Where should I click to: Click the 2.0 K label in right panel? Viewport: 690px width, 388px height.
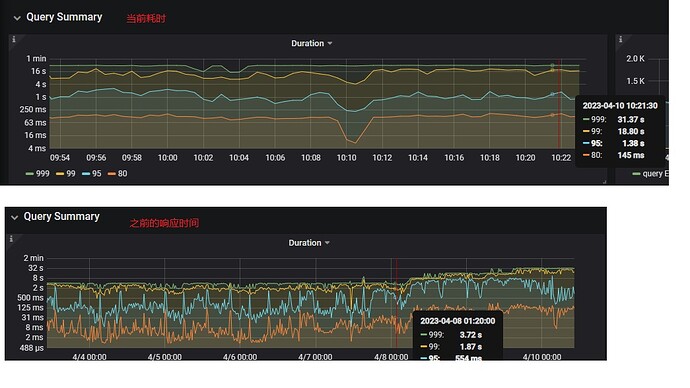pyautogui.click(x=635, y=59)
